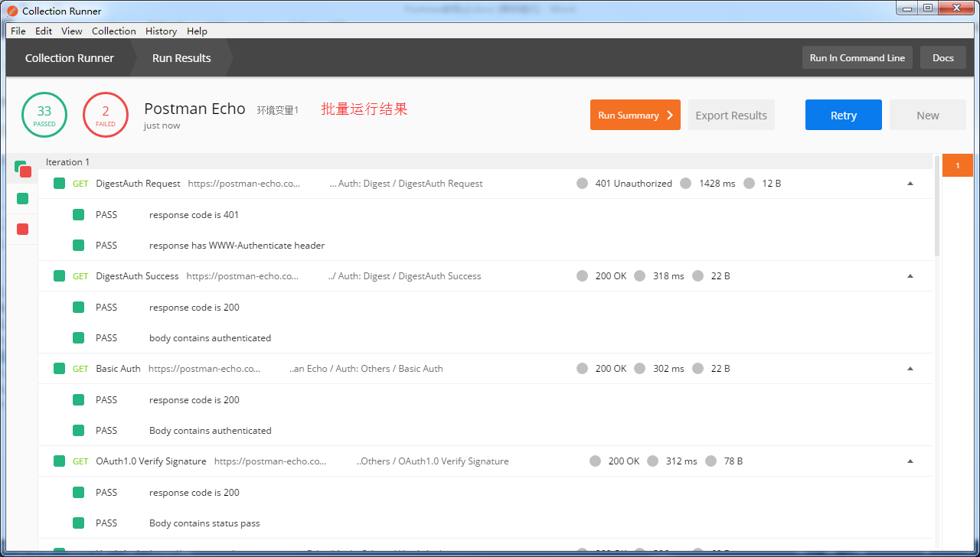
Task: Open the Edit menu
Action: 44,31
